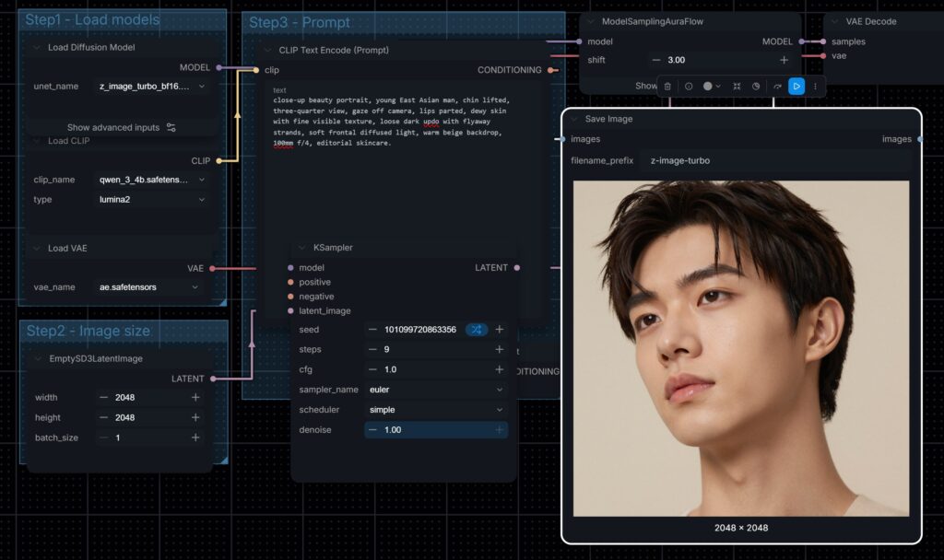
Task: Decrease shift value with the minus button
Action: pyautogui.click(x=656, y=60)
